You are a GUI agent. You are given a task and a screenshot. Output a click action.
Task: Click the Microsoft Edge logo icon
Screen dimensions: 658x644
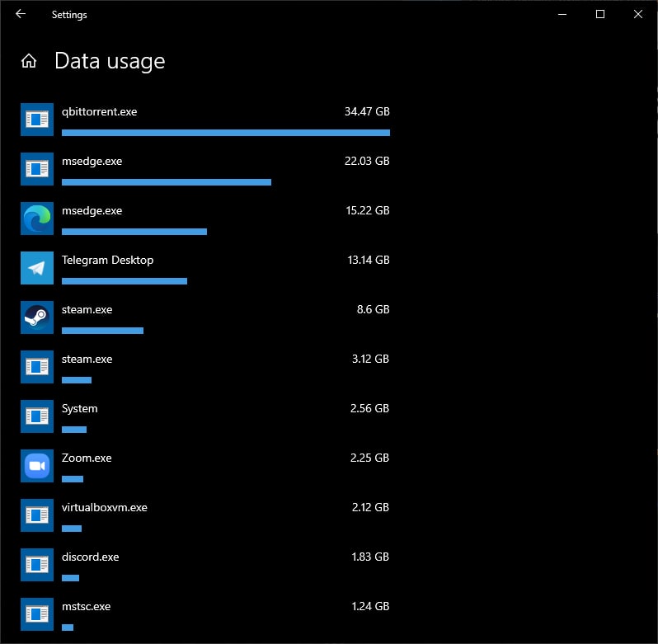tap(36, 219)
